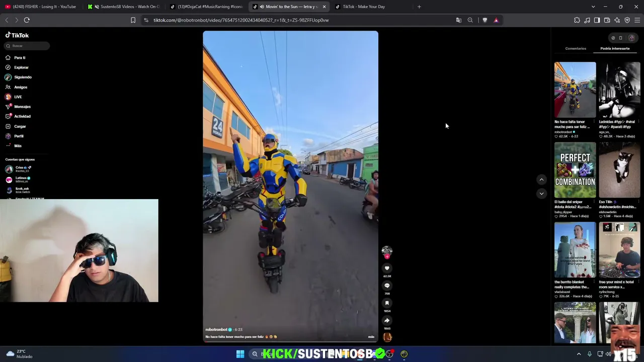Open the Leónidas helmet suggested video

[x=619, y=90]
